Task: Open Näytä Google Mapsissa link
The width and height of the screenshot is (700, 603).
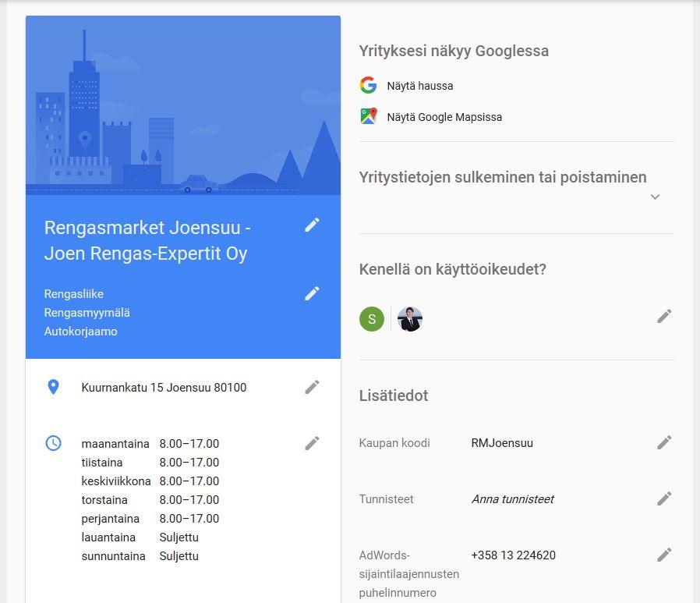Action: pos(444,117)
